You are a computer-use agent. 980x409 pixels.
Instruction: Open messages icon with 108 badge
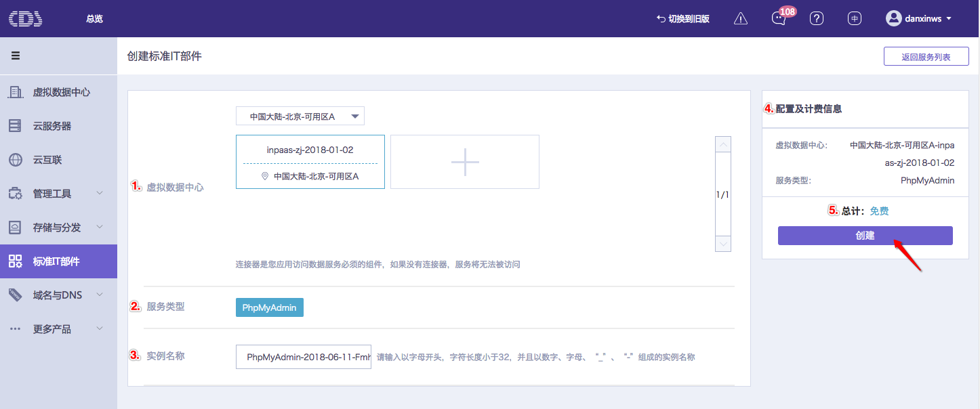click(x=779, y=19)
